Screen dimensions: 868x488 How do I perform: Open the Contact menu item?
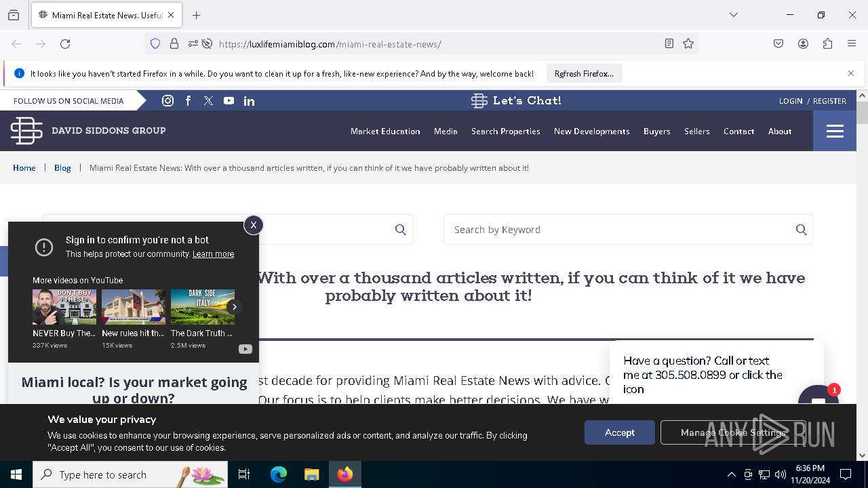[739, 131]
